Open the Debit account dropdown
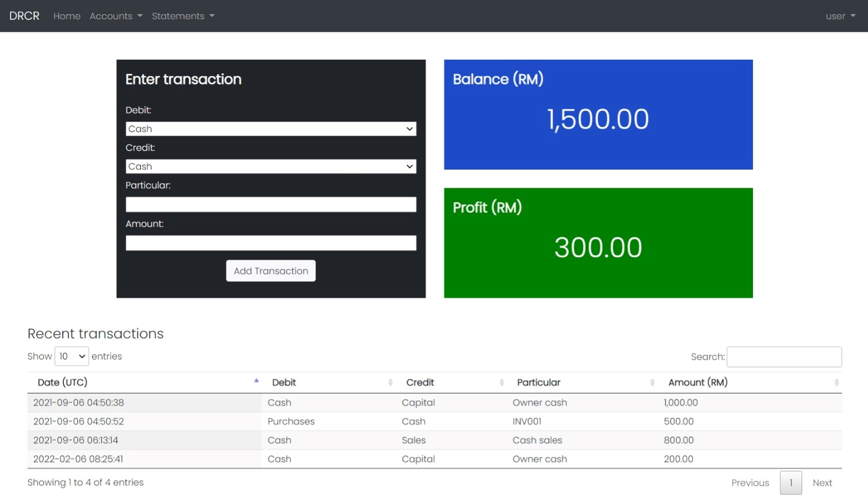The width and height of the screenshot is (868, 496). (x=270, y=129)
